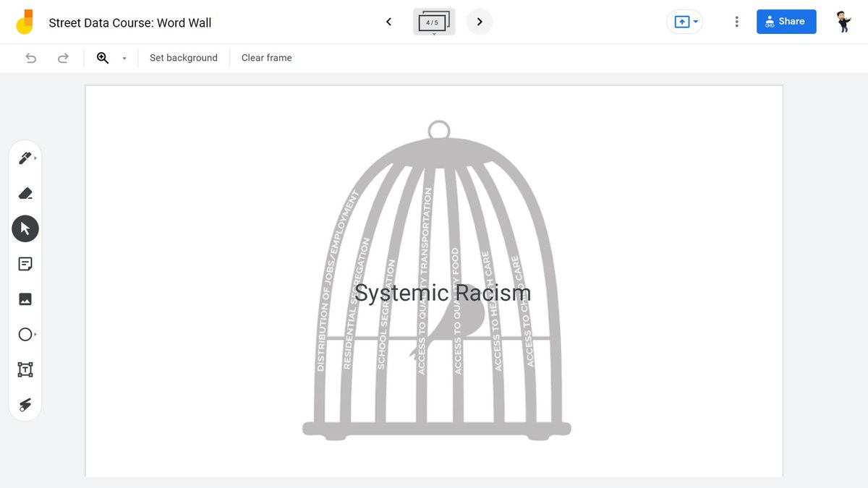Insert an image with Add image tool

[x=25, y=299]
